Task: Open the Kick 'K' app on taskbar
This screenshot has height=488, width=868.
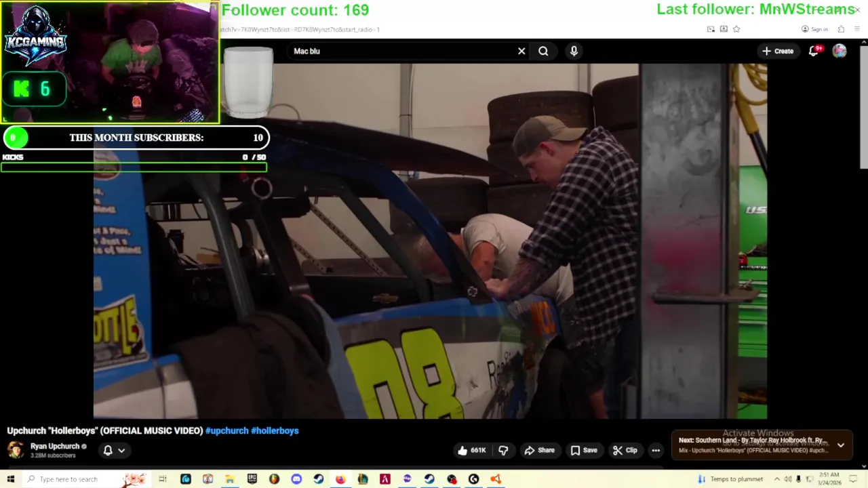Action: click(x=473, y=479)
